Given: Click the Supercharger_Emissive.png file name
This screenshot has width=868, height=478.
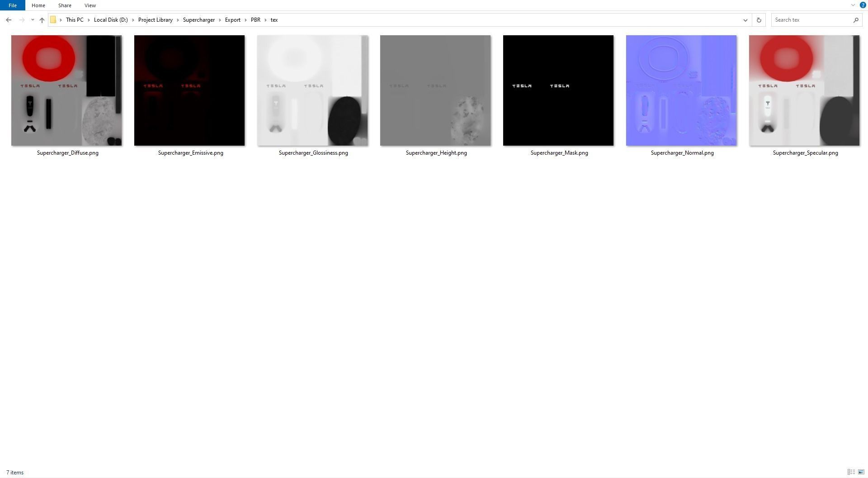Looking at the screenshot, I should click(x=191, y=153).
